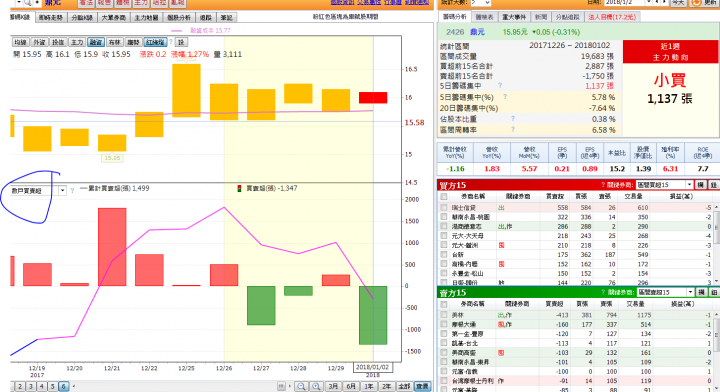The image size is (720, 392).
Task: Set chart range to 3月
Action: [x=333, y=386]
